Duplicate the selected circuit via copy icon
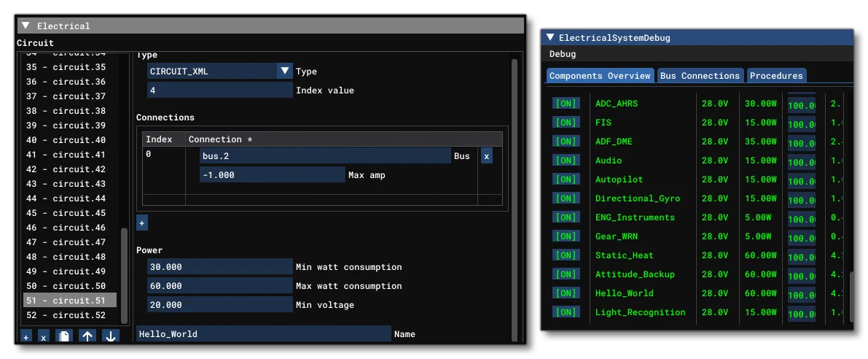This screenshot has height=359, width=868. point(63,337)
